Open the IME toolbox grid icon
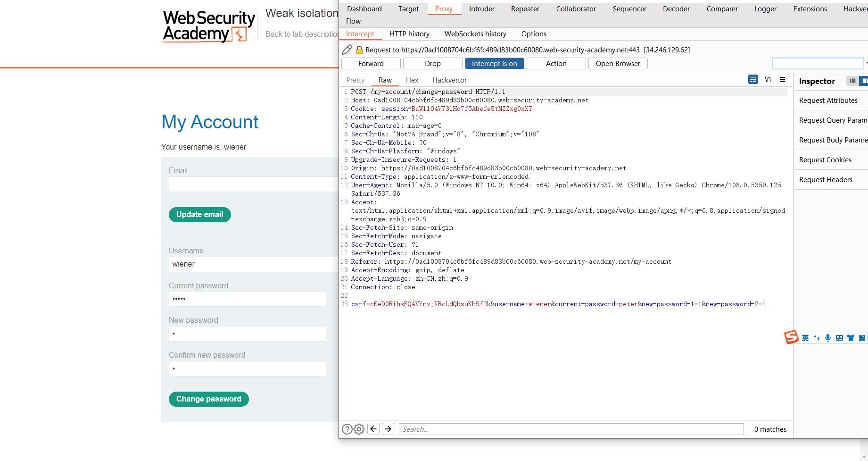 tap(862, 338)
